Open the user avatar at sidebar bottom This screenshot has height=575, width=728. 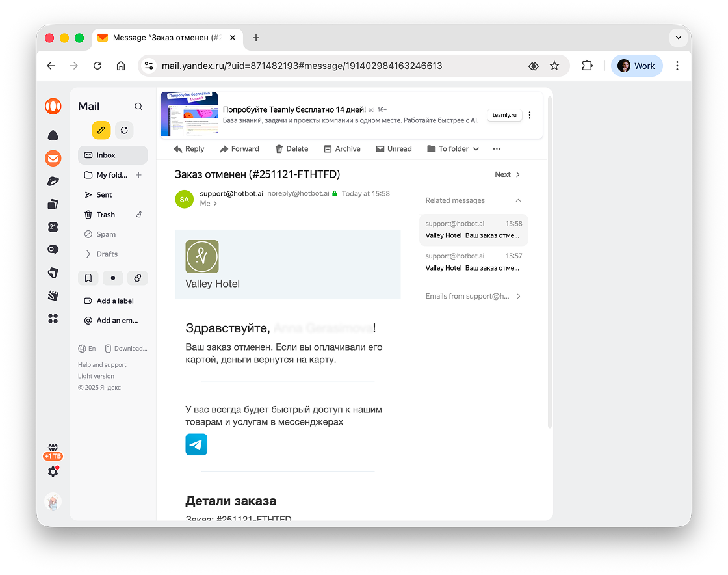click(53, 501)
